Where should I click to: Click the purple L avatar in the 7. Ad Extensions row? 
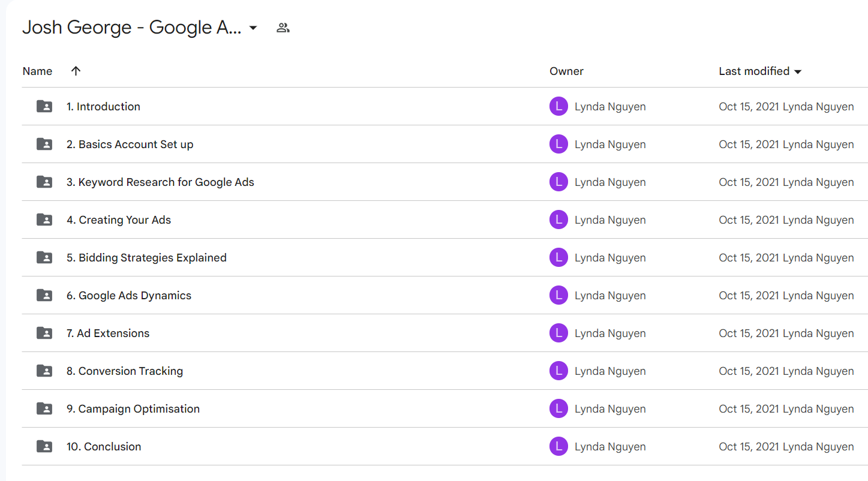(x=558, y=333)
